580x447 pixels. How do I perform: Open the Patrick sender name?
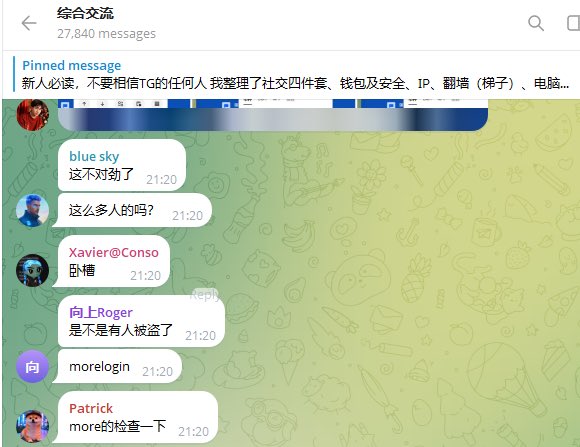(x=91, y=409)
